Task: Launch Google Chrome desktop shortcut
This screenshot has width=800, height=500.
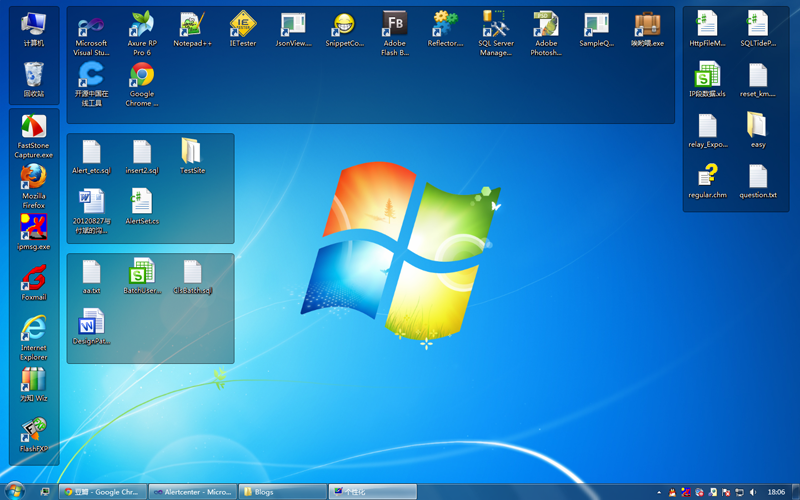Action: [x=142, y=85]
